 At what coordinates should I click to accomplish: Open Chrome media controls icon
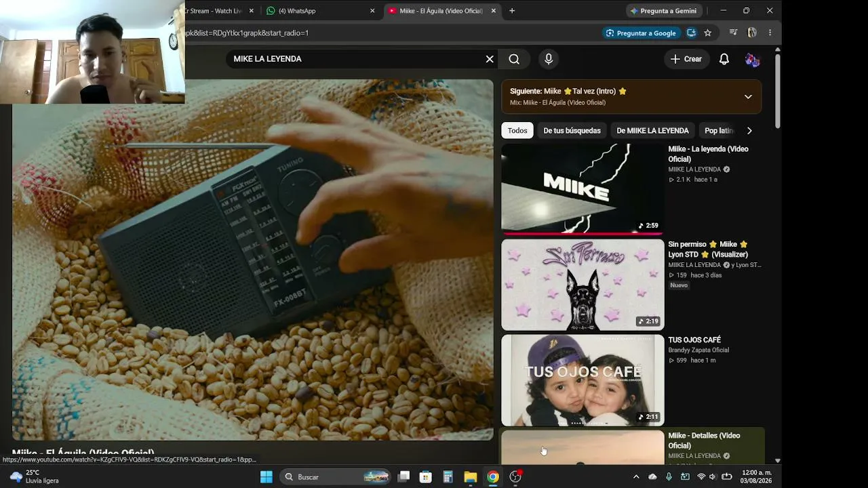click(733, 33)
